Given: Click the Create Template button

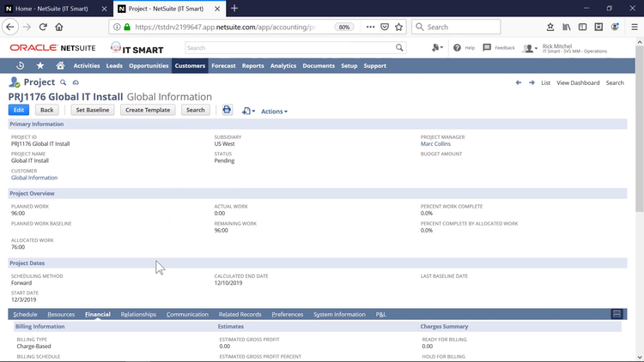Looking at the screenshot, I should click(x=148, y=110).
